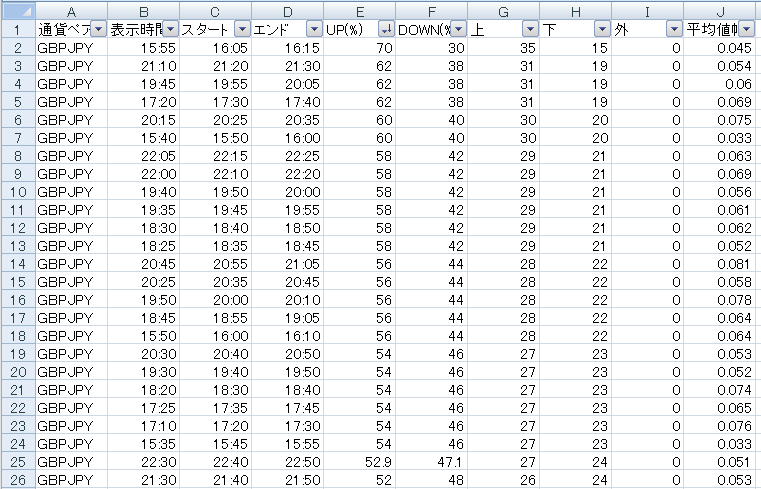This screenshot has height=489, width=761.
Task: Select column I header
Action: 647,11
